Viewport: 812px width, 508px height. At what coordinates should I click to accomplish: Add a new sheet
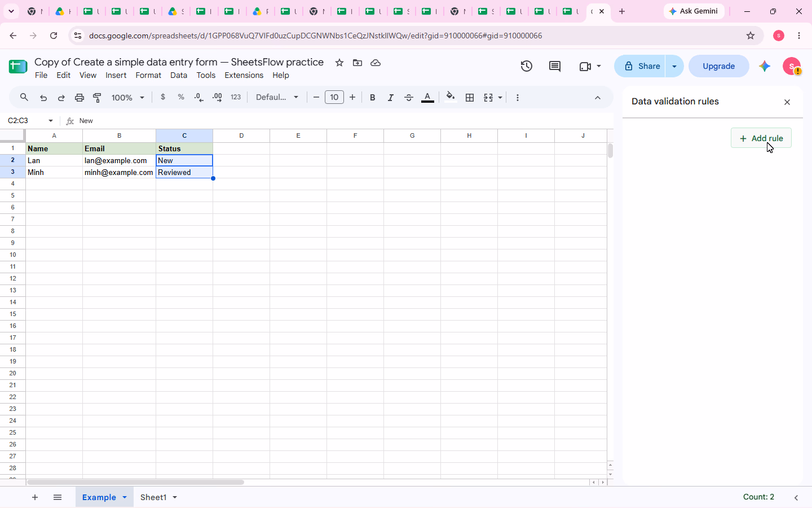click(35, 497)
